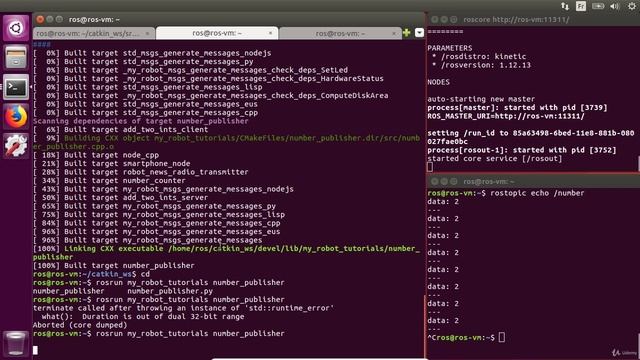Click the 'ROS_MASTER_URI=http://ros-vm:11311/' line
The image size is (640, 360).
[506, 116]
